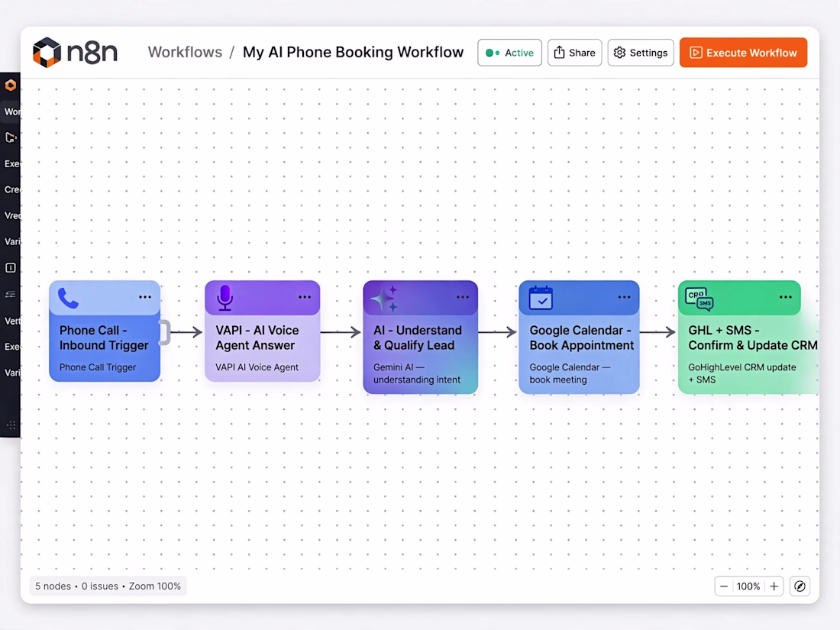Click the output connector on Phone Call node
The height and width of the screenshot is (630, 840).
(164, 332)
